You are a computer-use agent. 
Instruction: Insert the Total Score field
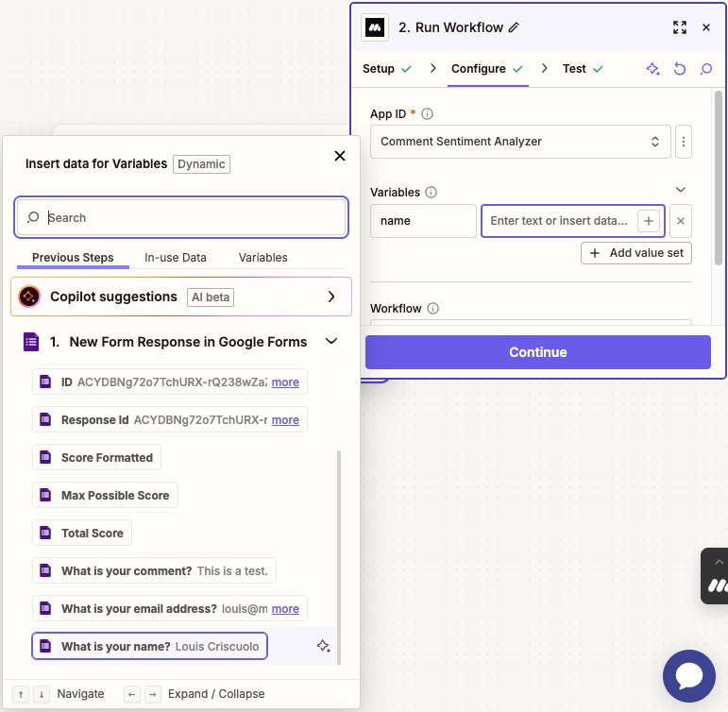pyautogui.click(x=82, y=534)
